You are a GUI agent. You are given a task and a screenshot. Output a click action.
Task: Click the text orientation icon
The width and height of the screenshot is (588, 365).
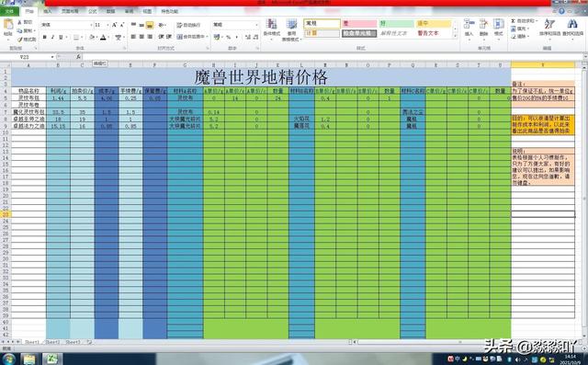(162, 25)
